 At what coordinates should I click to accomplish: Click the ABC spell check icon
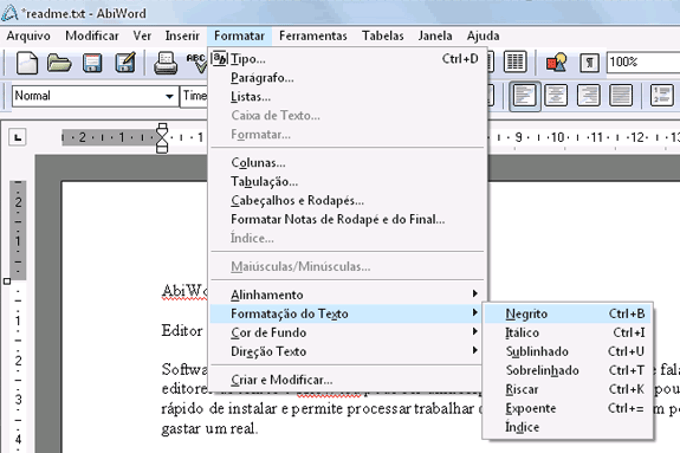196,63
